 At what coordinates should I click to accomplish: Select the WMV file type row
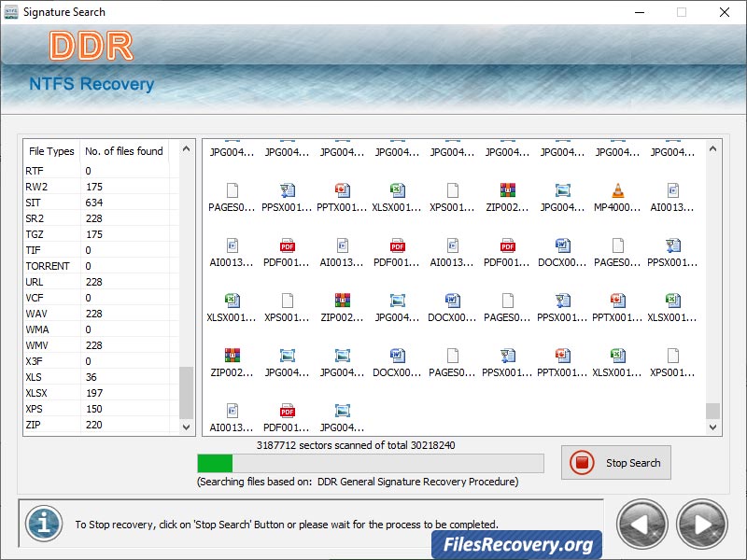tap(102, 345)
